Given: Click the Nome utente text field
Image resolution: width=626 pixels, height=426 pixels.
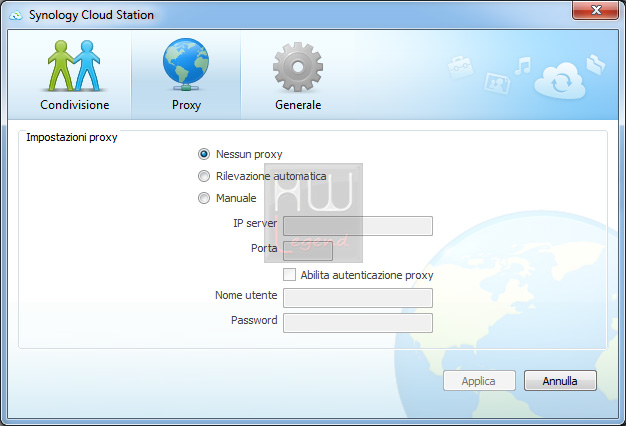Looking at the screenshot, I should click(x=358, y=298).
